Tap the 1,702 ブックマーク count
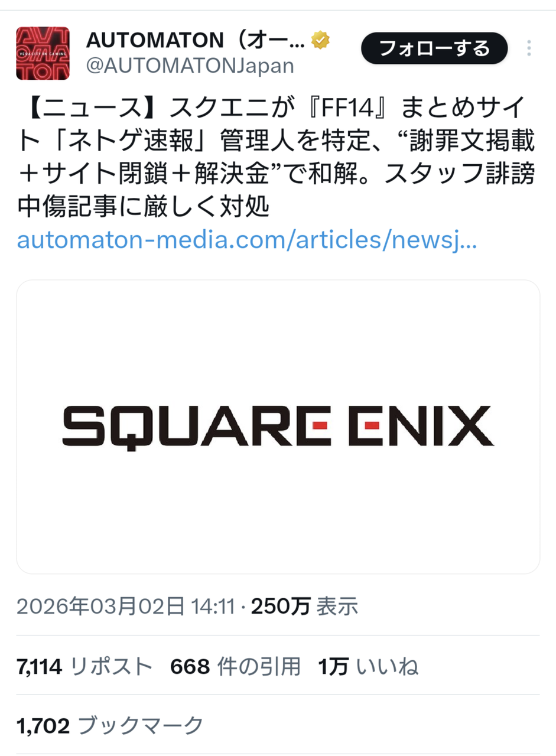The height and width of the screenshot is (756, 556). tap(110, 724)
